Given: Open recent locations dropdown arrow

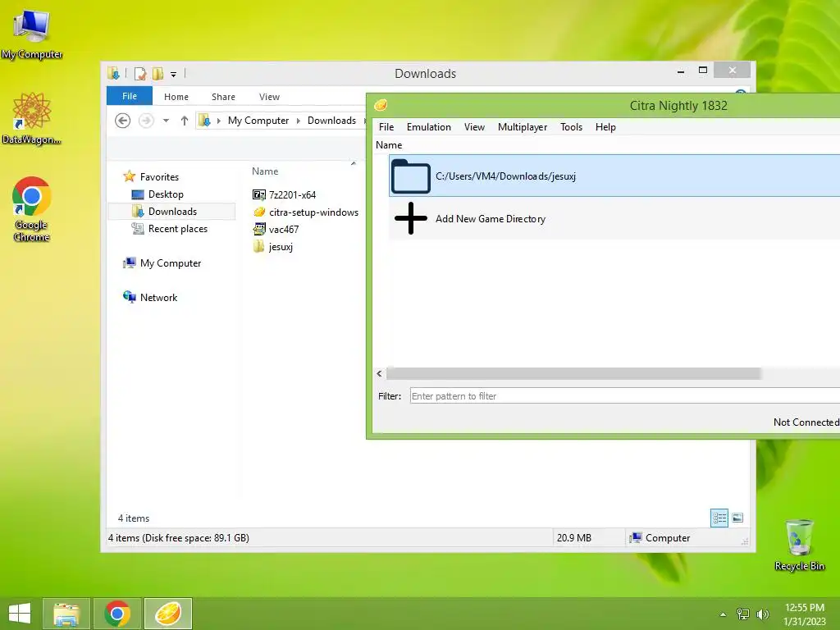Looking at the screenshot, I should point(166,121).
